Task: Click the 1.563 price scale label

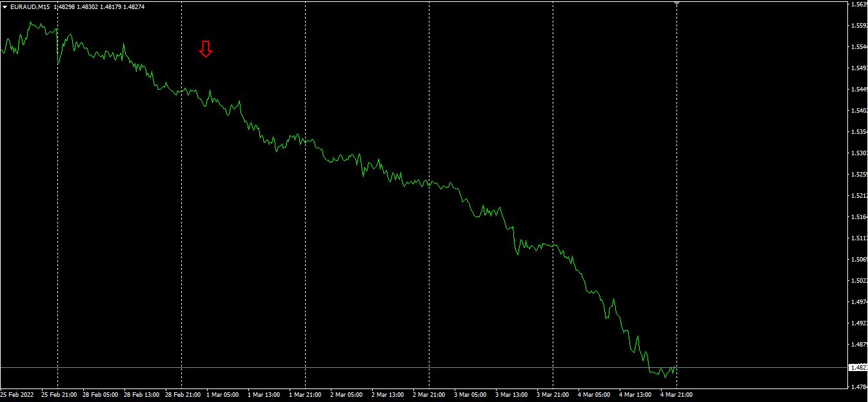Action: click(x=859, y=5)
